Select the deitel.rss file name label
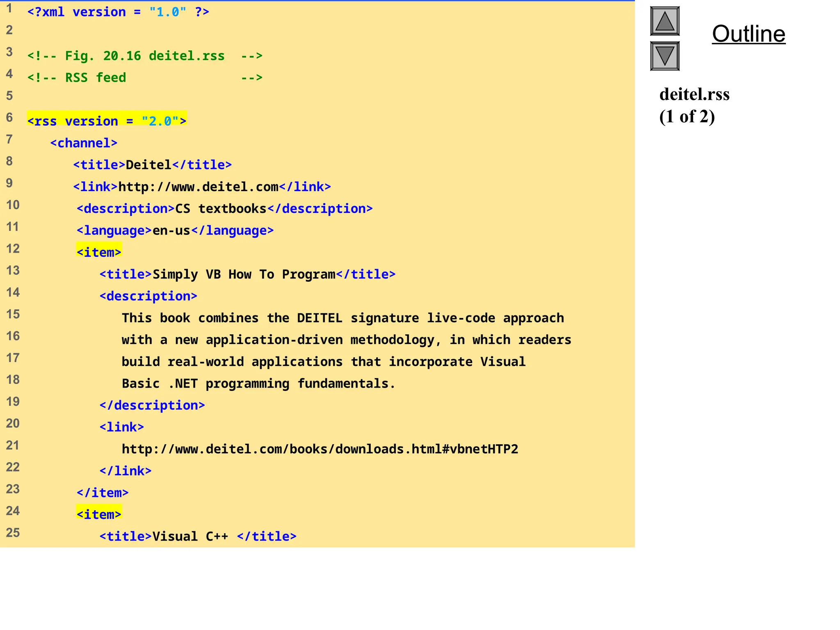This screenshot has width=840, height=630. [694, 94]
